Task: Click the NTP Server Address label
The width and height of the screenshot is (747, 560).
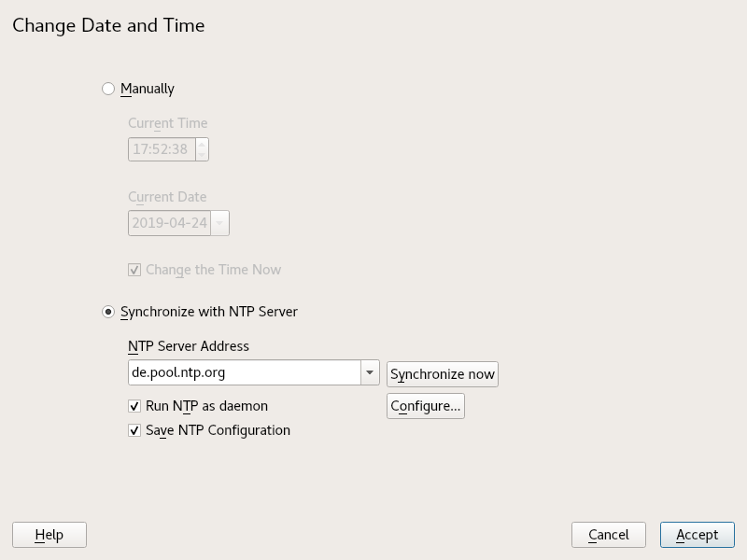Action: [x=189, y=346]
